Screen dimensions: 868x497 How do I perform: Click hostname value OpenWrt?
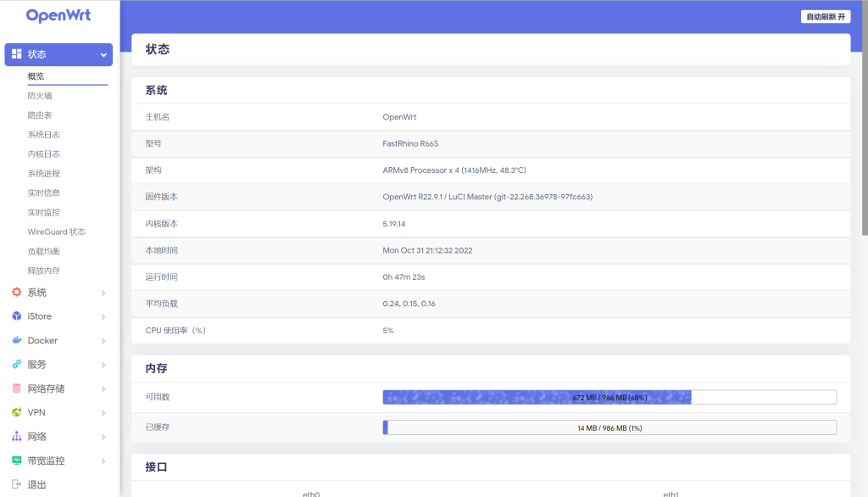[399, 117]
